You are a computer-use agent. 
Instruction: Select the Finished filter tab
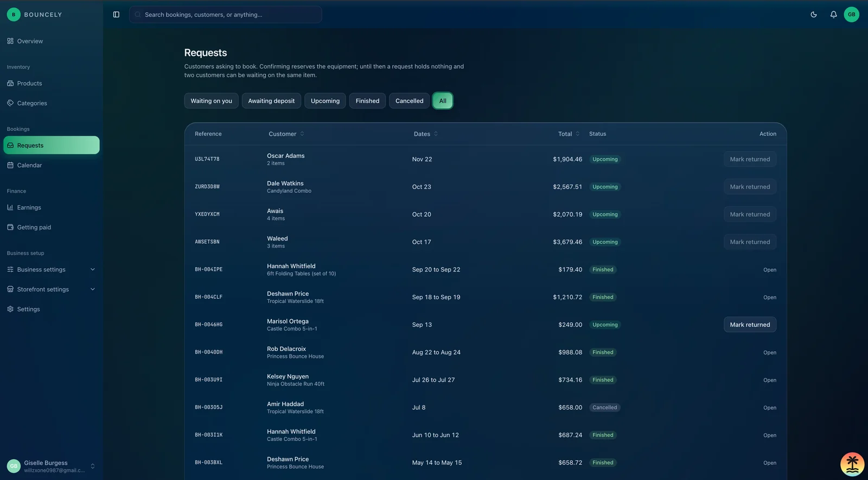[x=367, y=101]
